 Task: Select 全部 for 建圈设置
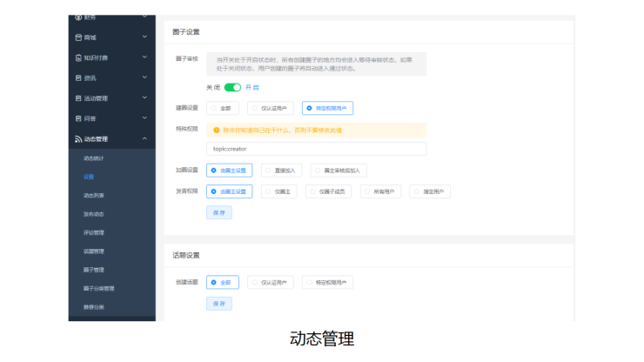[x=223, y=108]
